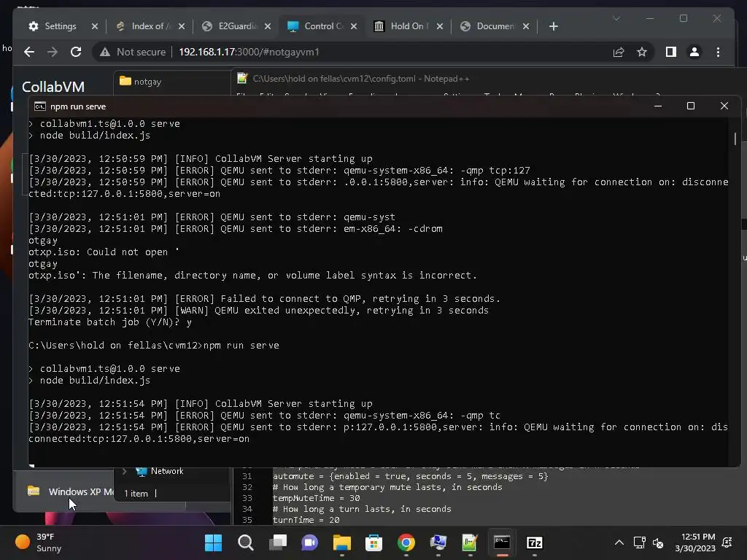Select Network in Explorer navigation pane
This screenshot has height=560, width=747.
pyautogui.click(x=167, y=471)
